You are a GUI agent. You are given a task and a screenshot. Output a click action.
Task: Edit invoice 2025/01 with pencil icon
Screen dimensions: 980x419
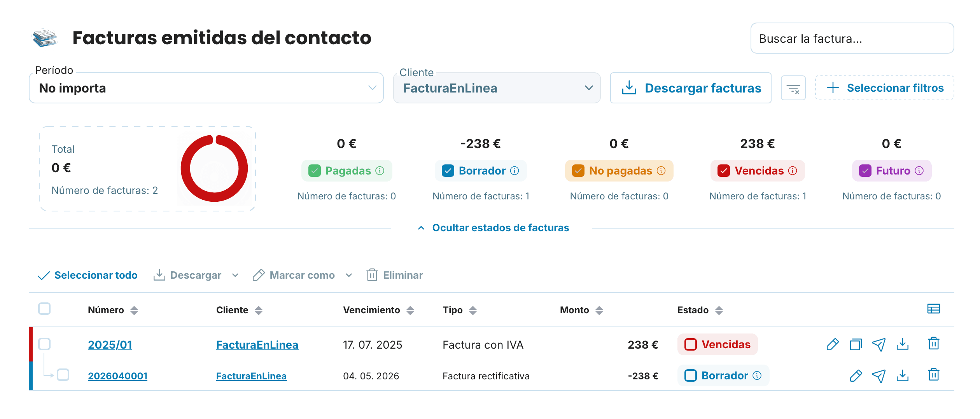tap(832, 344)
